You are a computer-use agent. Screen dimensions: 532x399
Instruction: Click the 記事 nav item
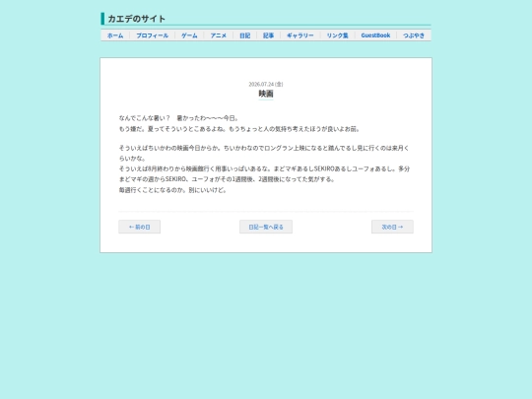pyautogui.click(x=268, y=35)
